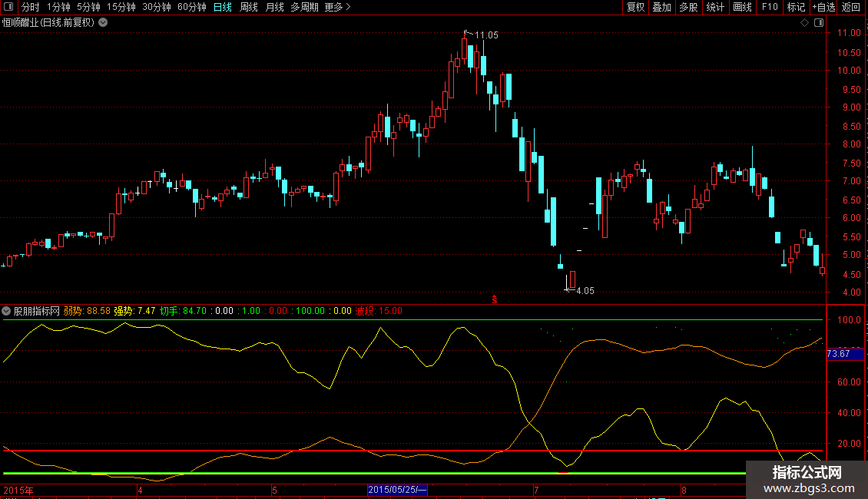
Task: Select the 60分钟 period
Action: [x=191, y=7]
